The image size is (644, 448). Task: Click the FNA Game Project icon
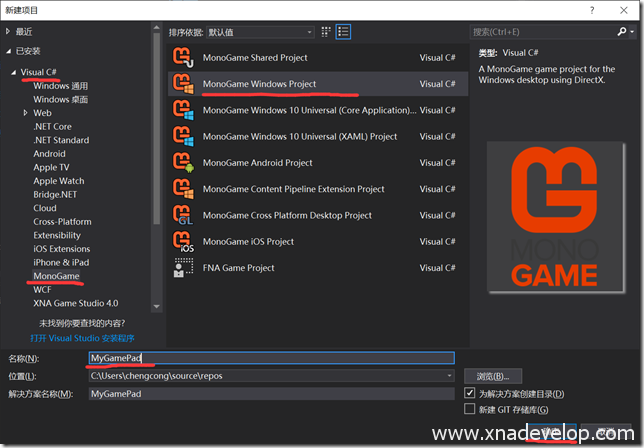tap(183, 268)
